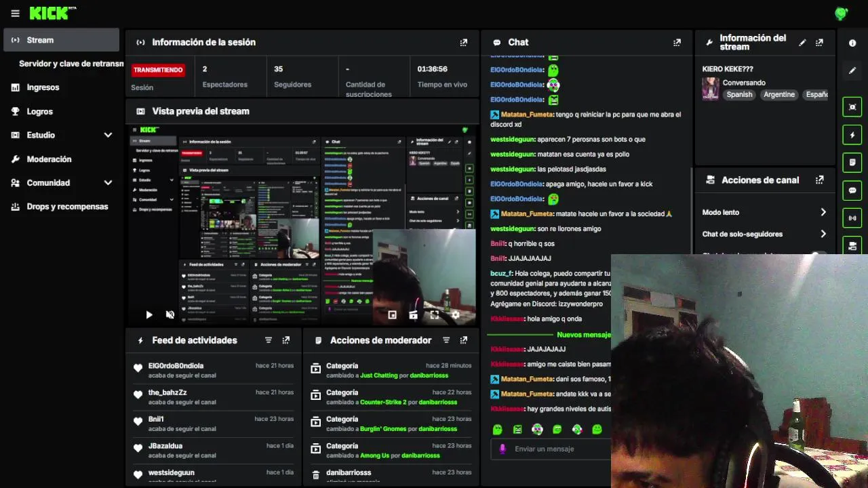868x488 pixels.
Task: Unmute the stream preview audio
Action: click(170, 314)
